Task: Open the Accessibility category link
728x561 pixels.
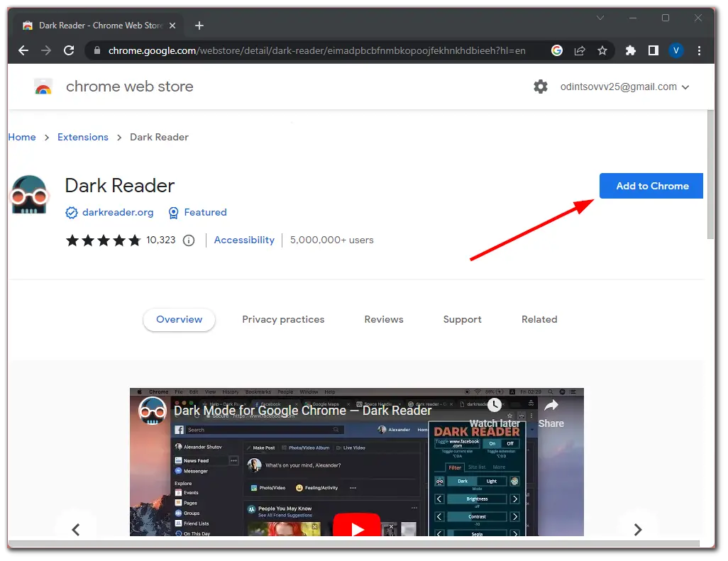Action: point(244,240)
